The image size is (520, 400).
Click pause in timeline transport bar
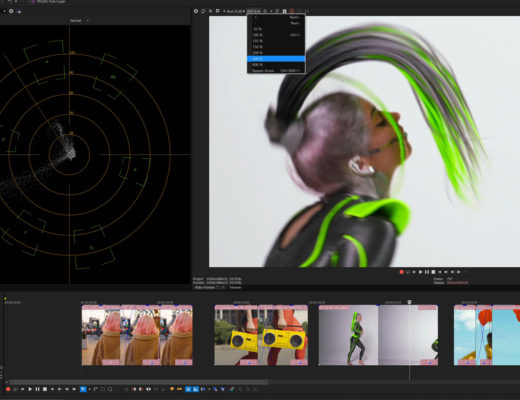[x=37, y=389]
